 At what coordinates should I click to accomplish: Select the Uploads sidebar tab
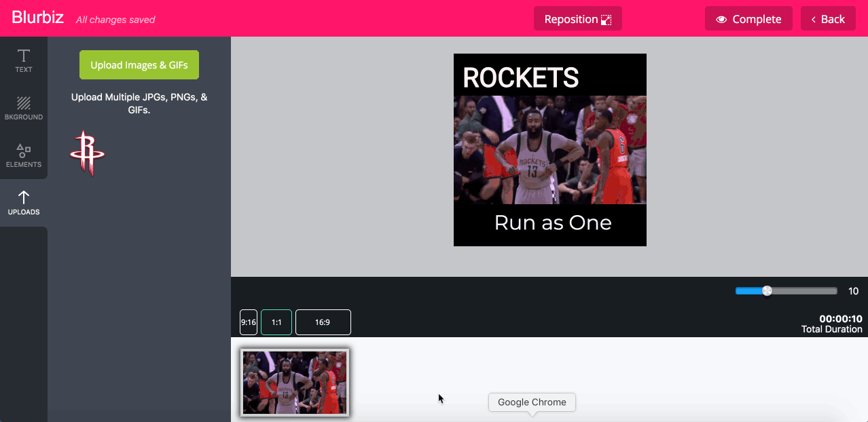click(24, 203)
